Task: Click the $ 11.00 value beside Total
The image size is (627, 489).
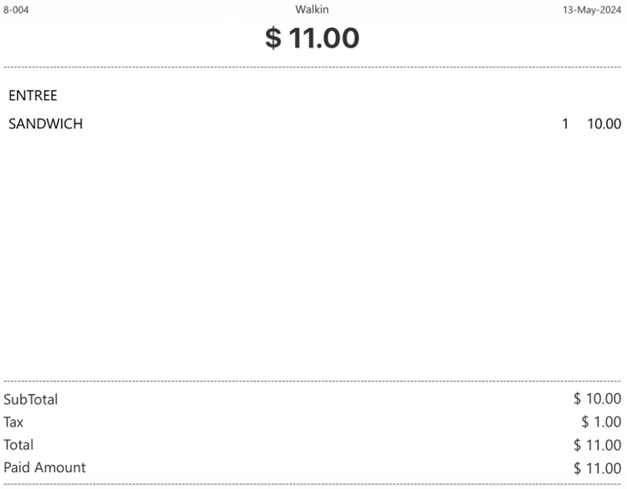Action: [597, 444]
